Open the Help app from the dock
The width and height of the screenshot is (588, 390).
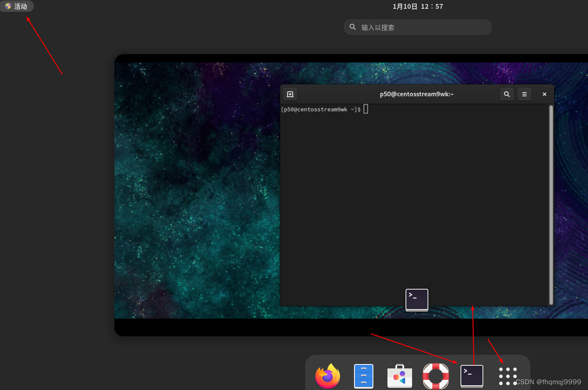pos(435,375)
